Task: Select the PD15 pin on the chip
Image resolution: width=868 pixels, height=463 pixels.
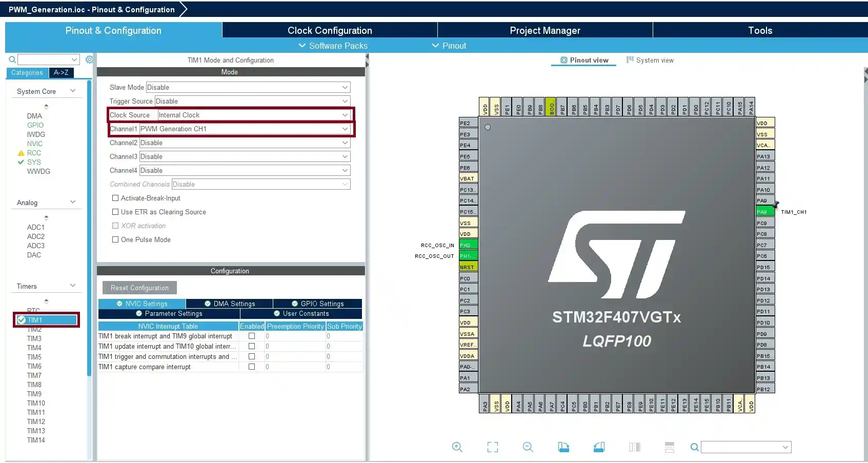Action: 765,267
